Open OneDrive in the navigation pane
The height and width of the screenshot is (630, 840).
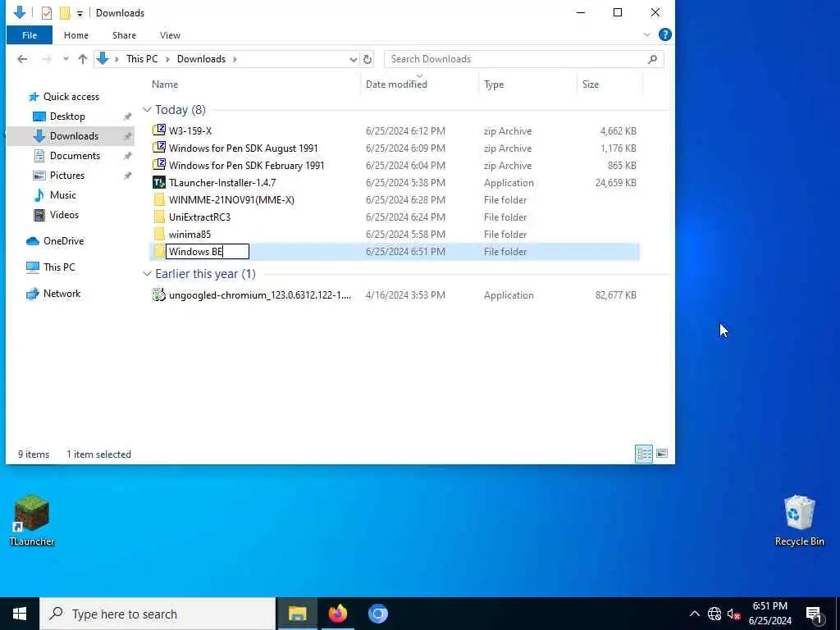click(x=63, y=241)
